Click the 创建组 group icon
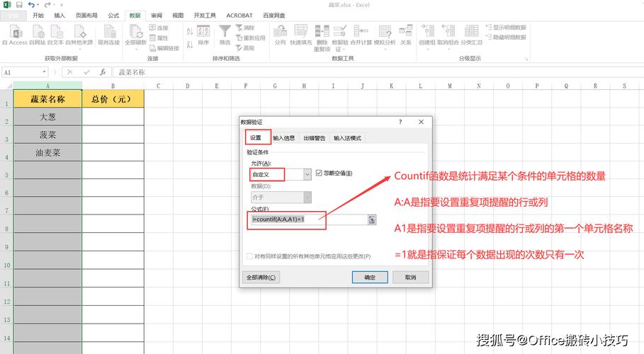The width and height of the screenshot is (644, 354). click(427, 32)
